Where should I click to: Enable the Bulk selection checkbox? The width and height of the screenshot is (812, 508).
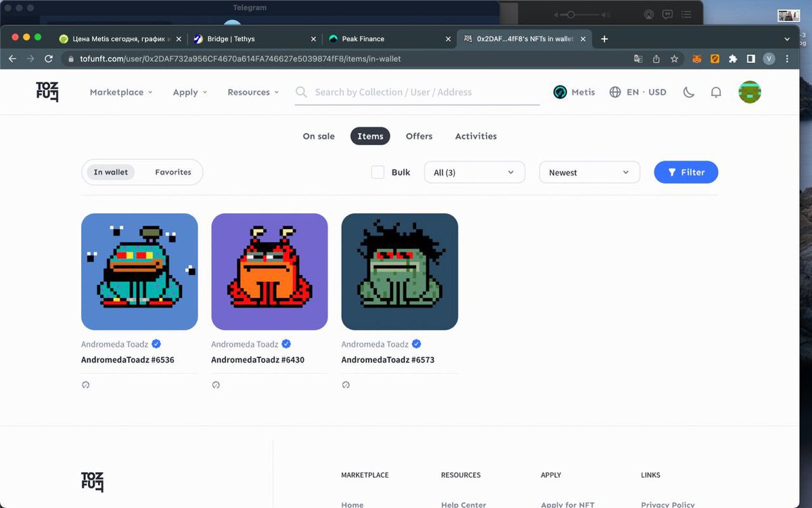(378, 172)
